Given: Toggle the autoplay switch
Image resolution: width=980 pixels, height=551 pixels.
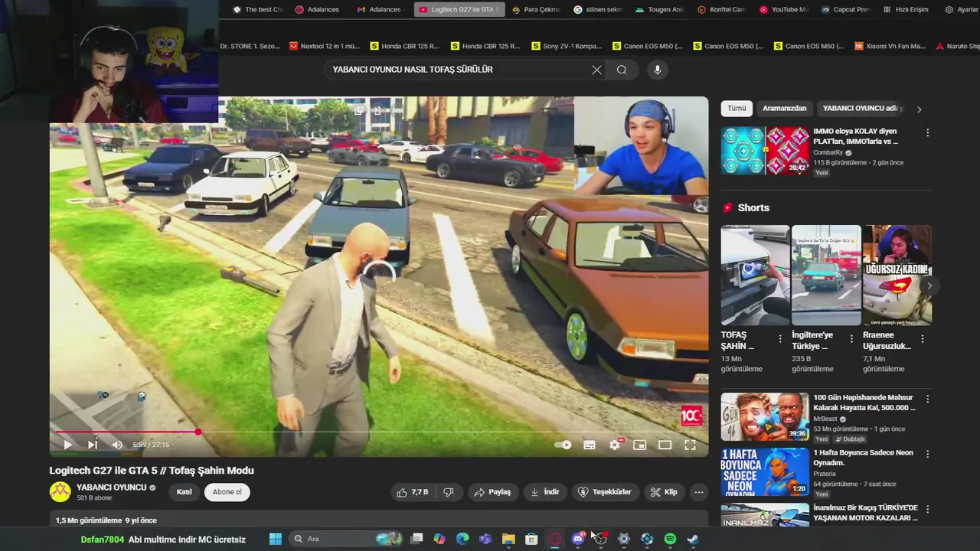Looking at the screenshot, I should 563,445.
